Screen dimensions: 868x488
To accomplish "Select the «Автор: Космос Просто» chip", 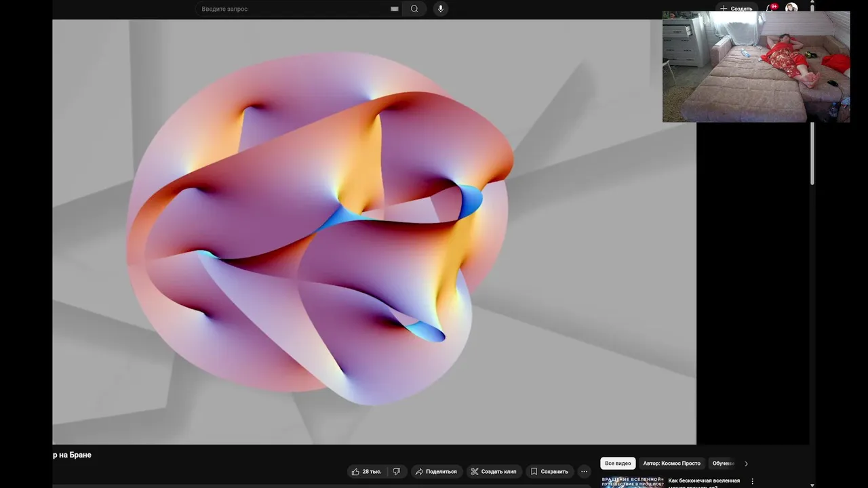I will (671, 464).
